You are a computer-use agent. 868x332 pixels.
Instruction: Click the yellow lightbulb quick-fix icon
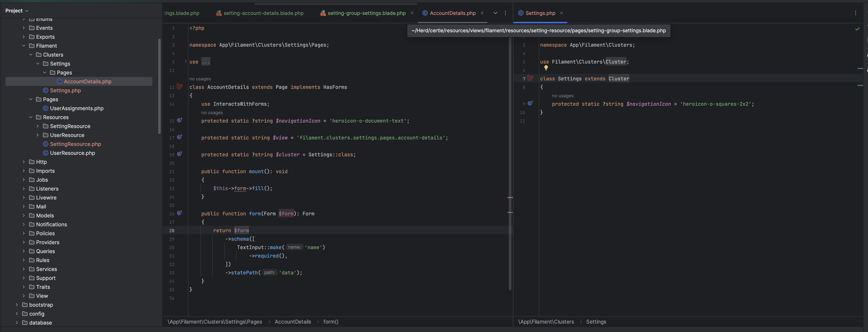[x=546, y=68]
